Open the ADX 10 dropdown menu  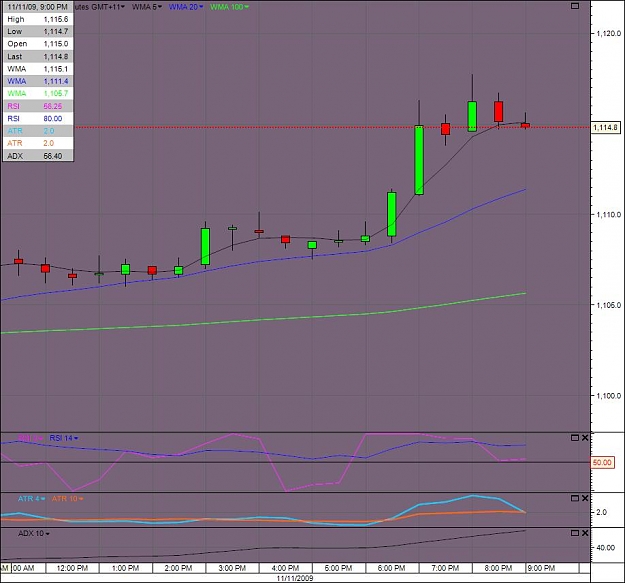click(33, 533)
